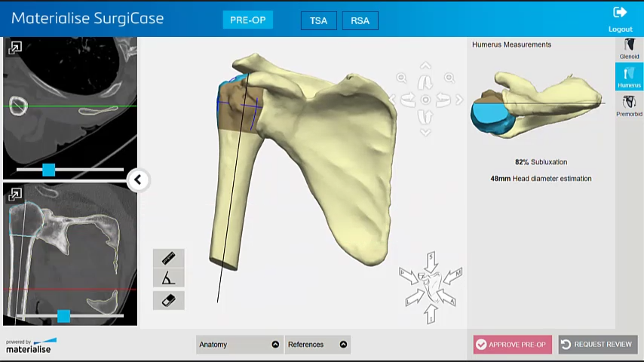The height and width of the screenshot is (362, 644).
Task: Select the angle measurement tool
Action: click(168, 279)
